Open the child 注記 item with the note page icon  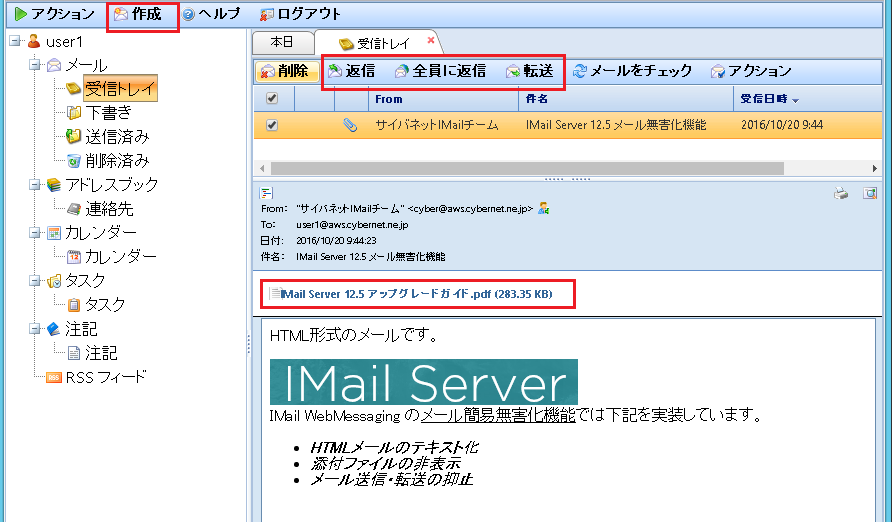click(101, 353)
